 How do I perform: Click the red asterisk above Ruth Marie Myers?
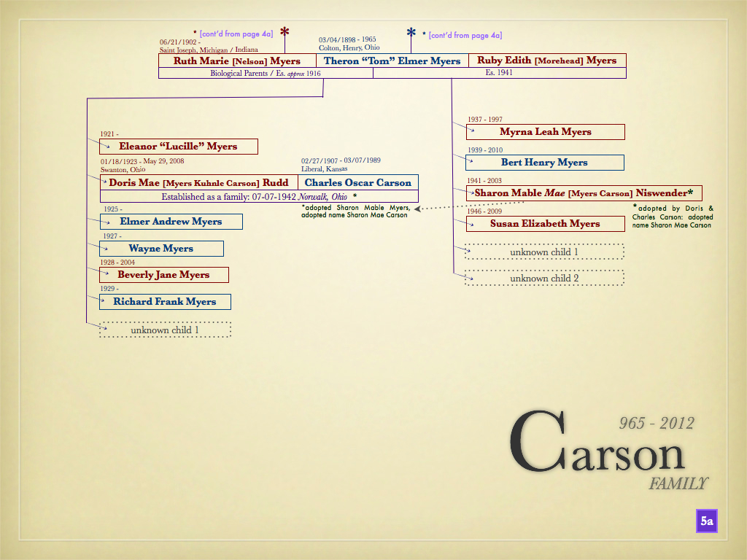[x=285, y=33]
